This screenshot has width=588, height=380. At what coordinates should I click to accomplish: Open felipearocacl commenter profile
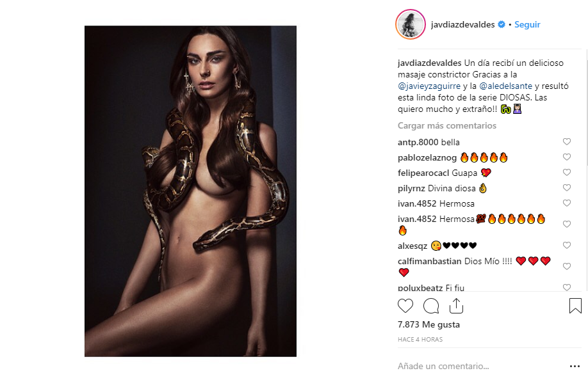point(423,173)
